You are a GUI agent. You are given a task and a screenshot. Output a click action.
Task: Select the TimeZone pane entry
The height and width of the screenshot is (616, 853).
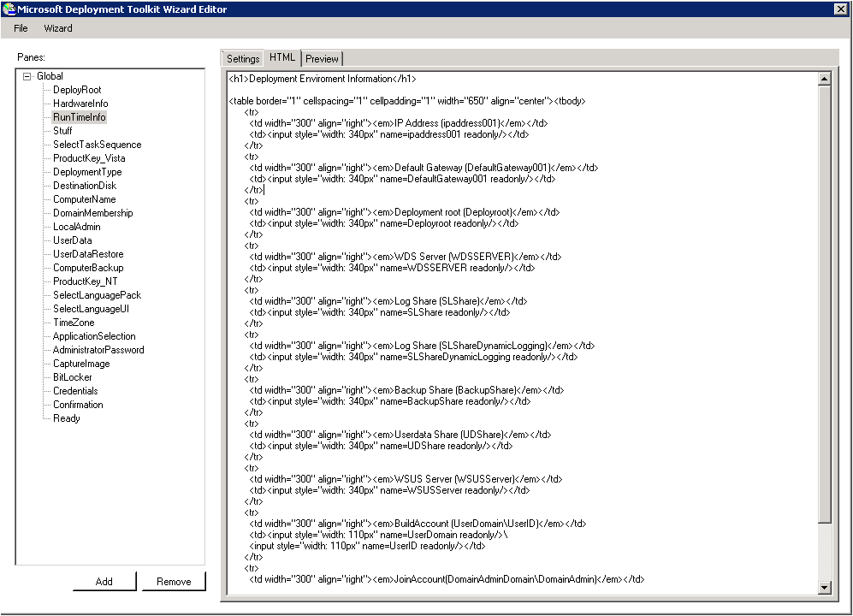tap(74, 323)
